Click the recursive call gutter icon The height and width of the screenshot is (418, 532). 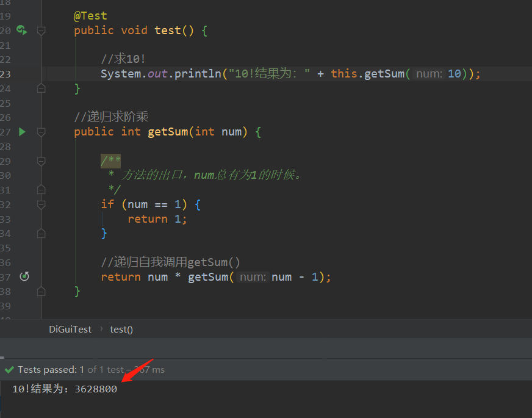click(24, 276)
